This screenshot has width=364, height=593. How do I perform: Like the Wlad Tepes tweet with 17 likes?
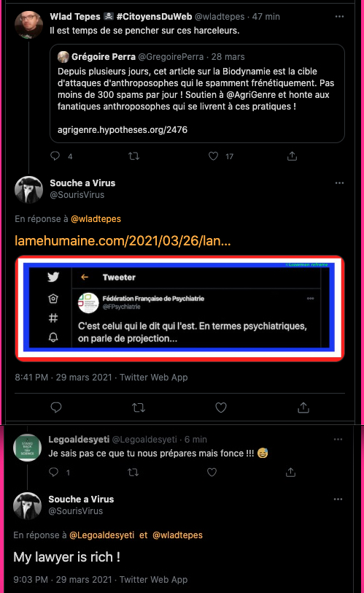(213, 156)
